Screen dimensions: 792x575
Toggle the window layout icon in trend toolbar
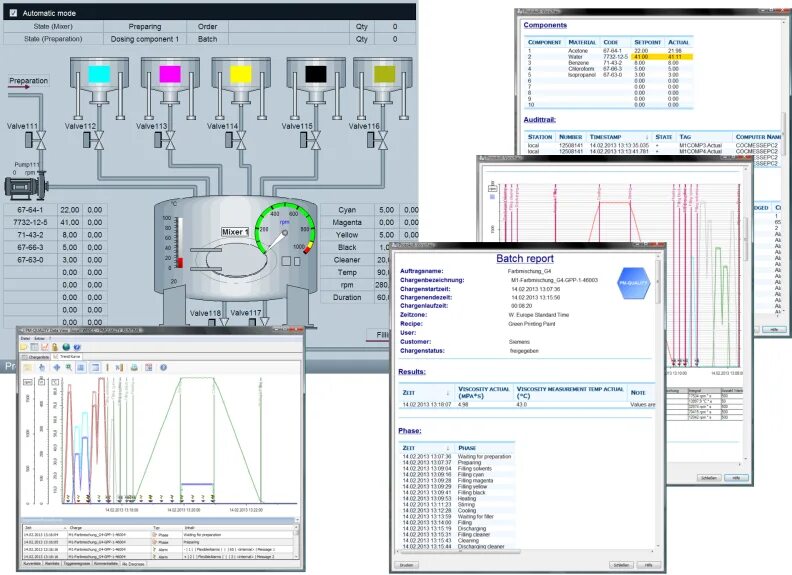(x=95, y=368)
